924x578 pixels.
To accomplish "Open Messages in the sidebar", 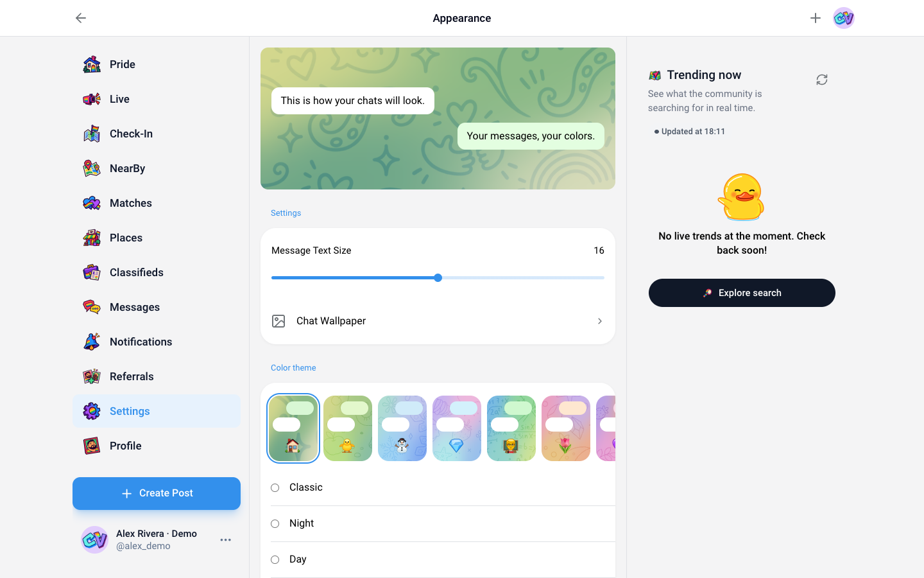I will [157, 307].
